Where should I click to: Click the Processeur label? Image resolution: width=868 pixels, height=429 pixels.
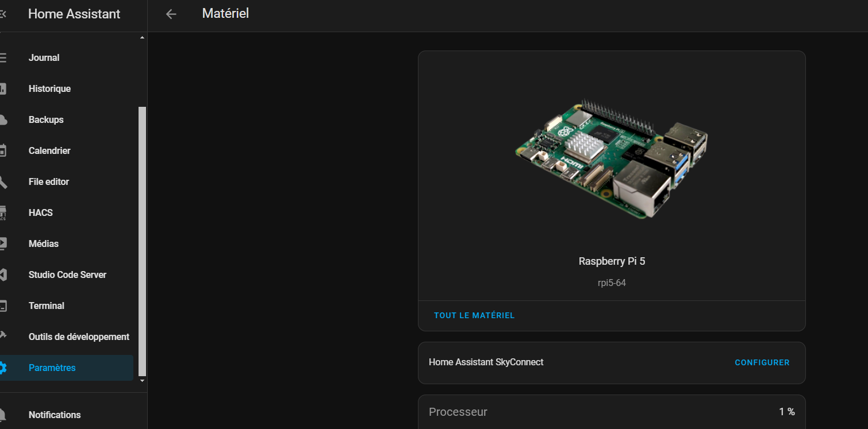pos(458,412)
